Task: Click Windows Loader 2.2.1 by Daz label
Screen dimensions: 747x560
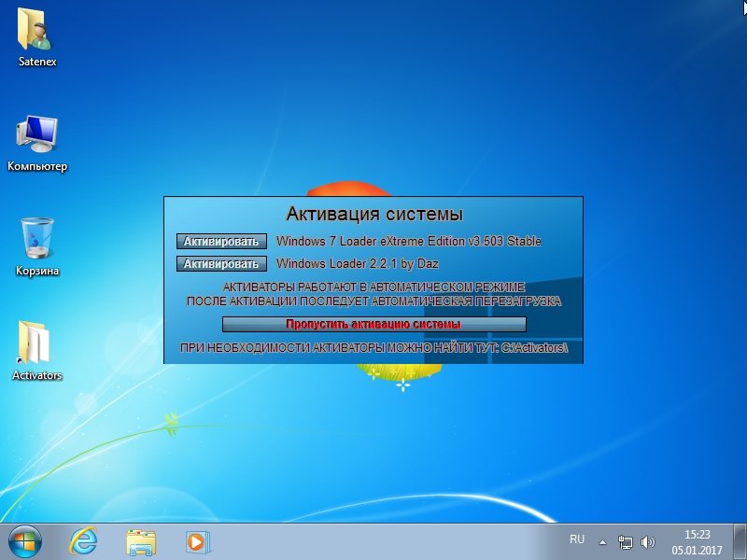Action: coord(358,264)
